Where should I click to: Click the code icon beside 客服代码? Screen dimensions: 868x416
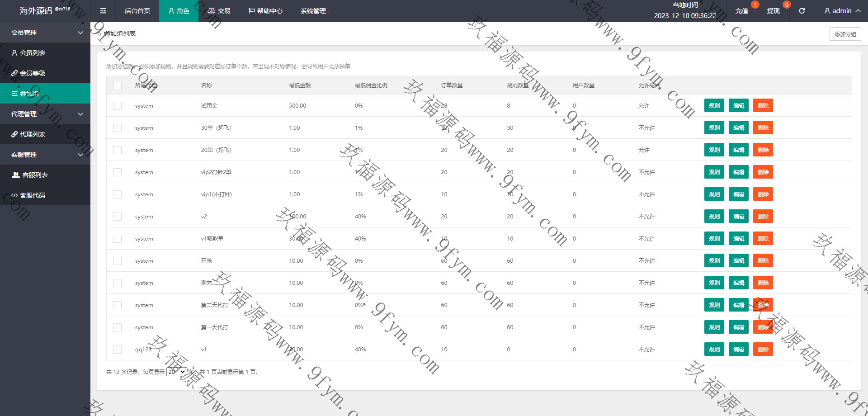pyautogui.click(x=14, y=195)
